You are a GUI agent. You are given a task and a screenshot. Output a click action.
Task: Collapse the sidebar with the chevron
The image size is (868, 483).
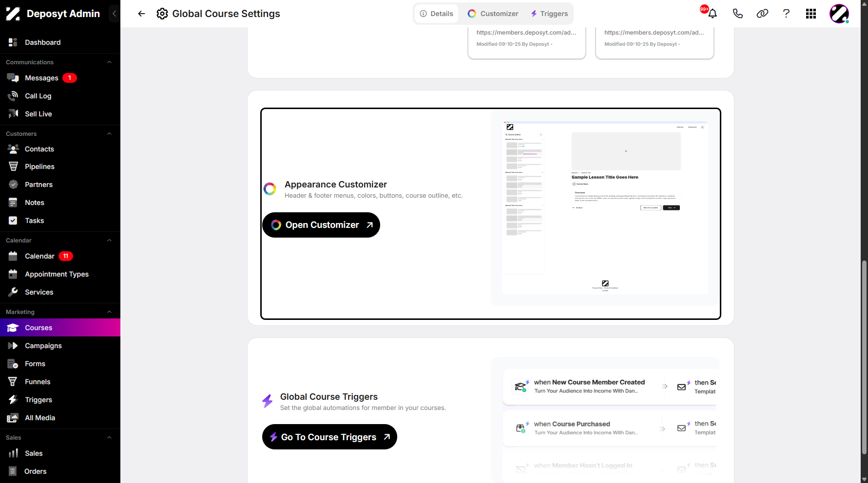click(115, 14)
